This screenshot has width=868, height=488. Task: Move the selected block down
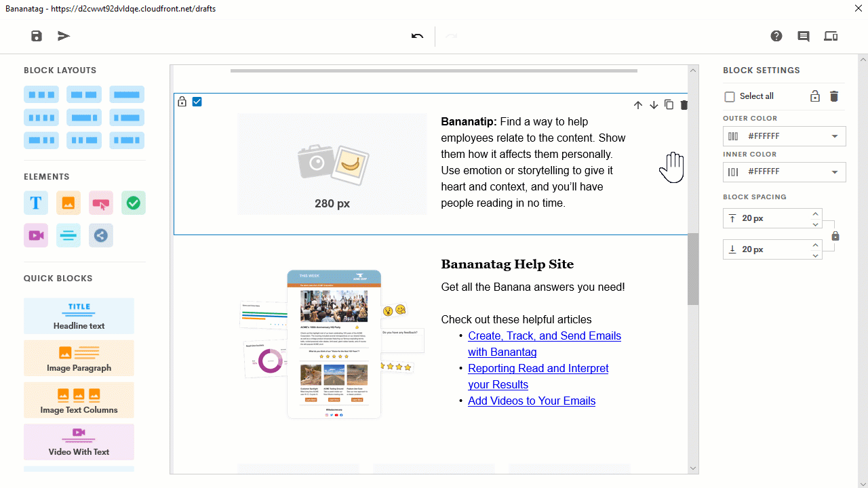coord(654,105)
